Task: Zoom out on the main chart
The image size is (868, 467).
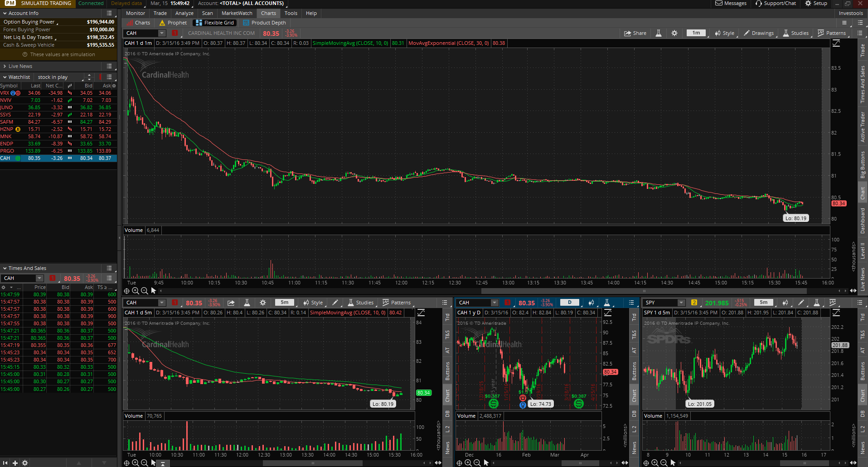Action: (144, 291)
